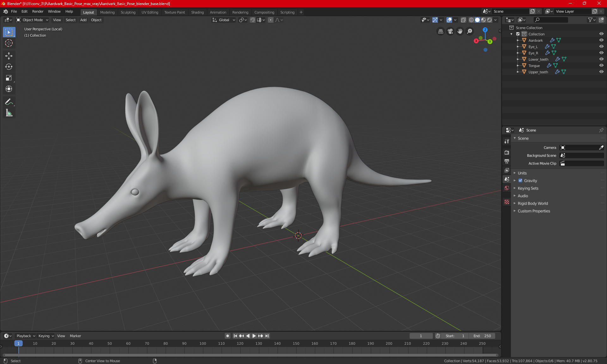Hide the Tongue object in outliner

point(601,65)
